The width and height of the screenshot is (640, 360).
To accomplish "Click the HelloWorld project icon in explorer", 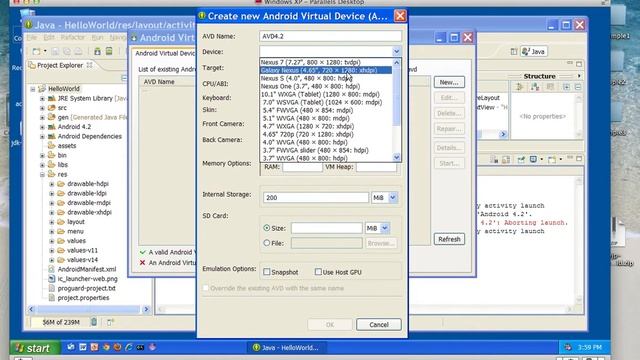I will [x=42, y=89].
